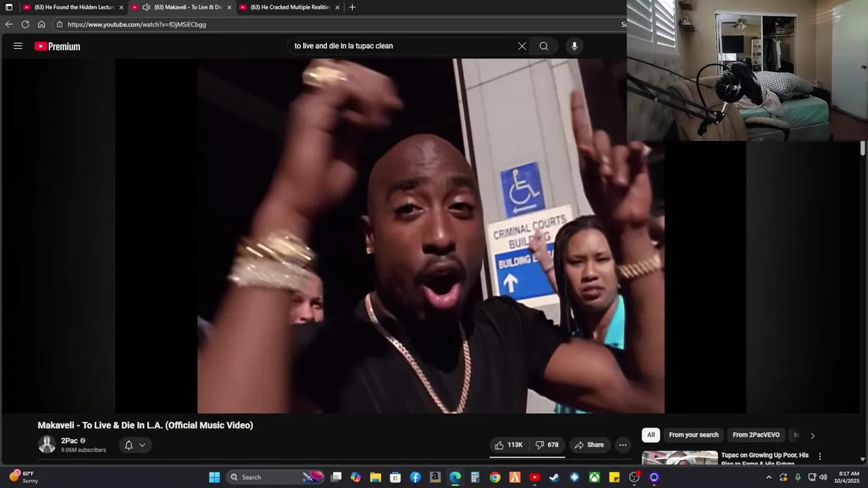The image size is (868, 488).
Task: Select the Makaveli - To Live & Die tab
Action: tap(182, 7)
